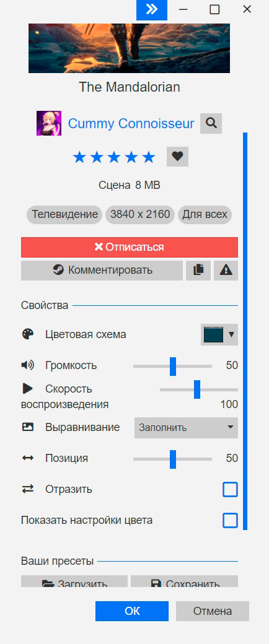Open Cummy Connoisseur author link
269x644 pixels.
[131, 123]
